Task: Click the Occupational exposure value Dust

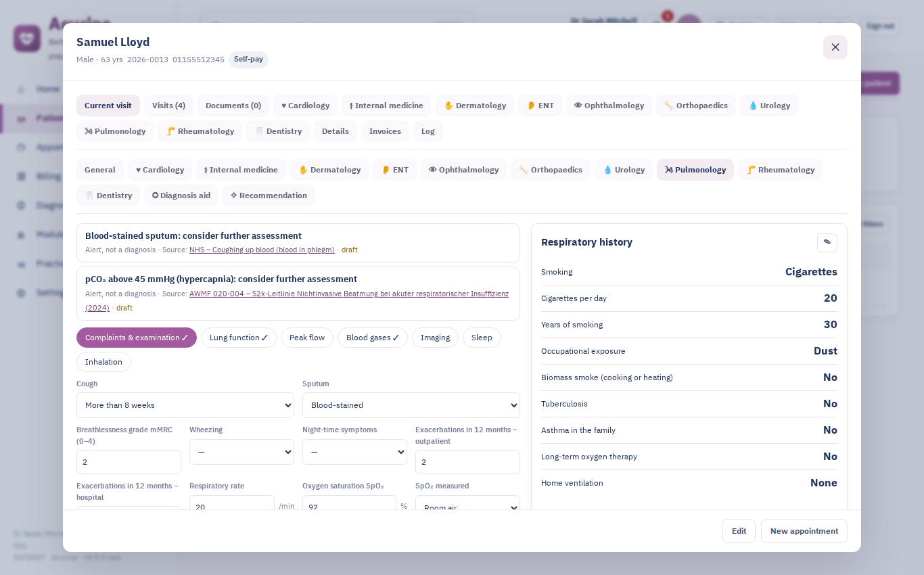Action: click(825, 351)
